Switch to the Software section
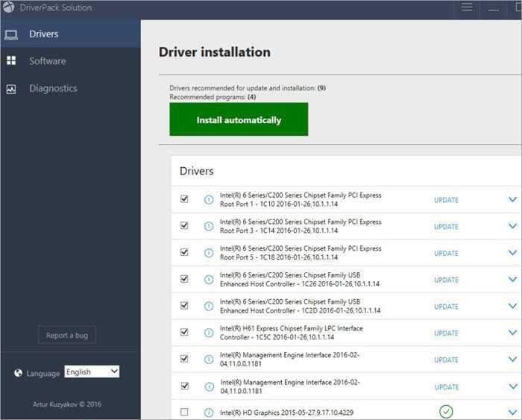 [70, 61]
